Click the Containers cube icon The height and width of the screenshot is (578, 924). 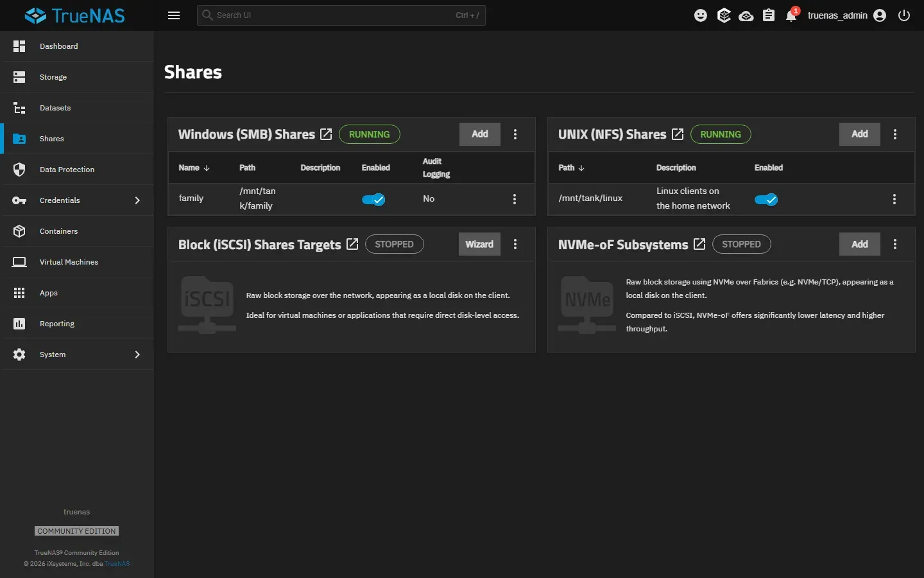(19, 231)
